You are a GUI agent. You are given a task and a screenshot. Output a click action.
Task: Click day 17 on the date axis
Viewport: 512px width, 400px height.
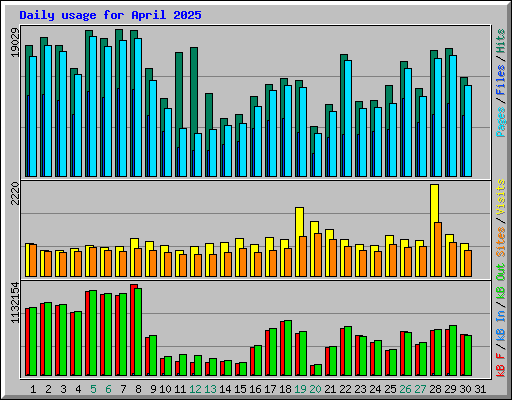[270, 389]
